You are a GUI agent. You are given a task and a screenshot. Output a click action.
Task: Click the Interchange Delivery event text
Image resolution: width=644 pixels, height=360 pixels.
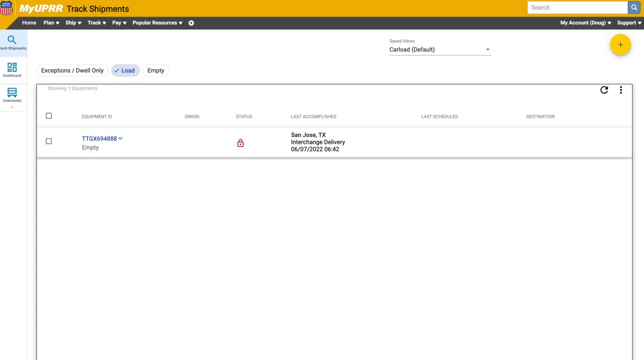318,142
